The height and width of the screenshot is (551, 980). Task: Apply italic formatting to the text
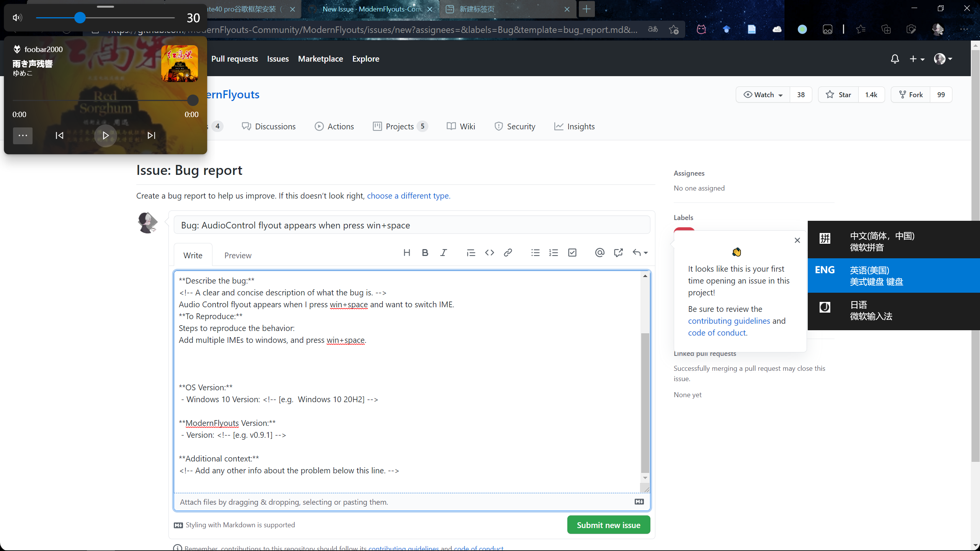443,253
